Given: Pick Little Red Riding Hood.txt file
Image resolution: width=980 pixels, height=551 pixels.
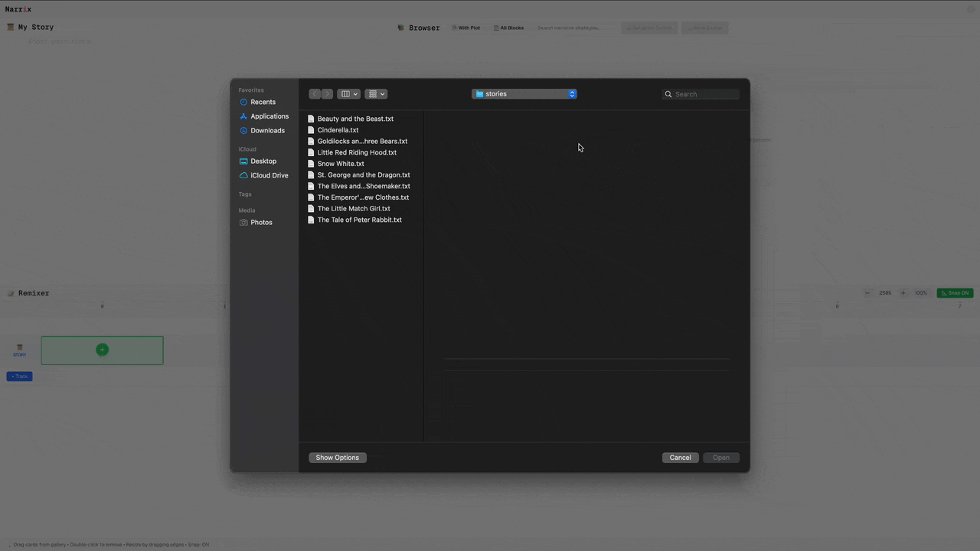Looking at the screenshot, I should 357,152.
